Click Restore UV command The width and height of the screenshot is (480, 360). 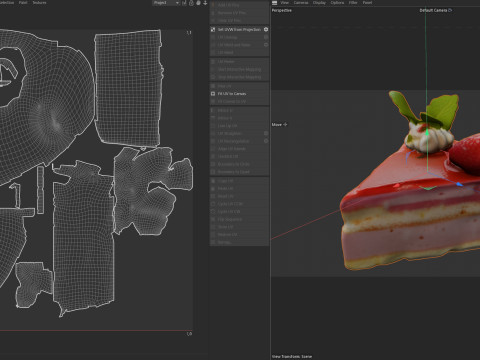pos(239,235)
